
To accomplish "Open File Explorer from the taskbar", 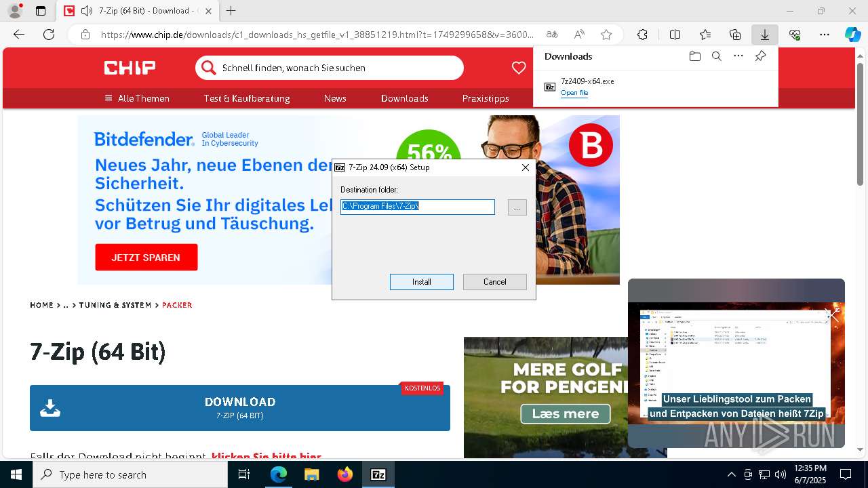I will [311, 474].
